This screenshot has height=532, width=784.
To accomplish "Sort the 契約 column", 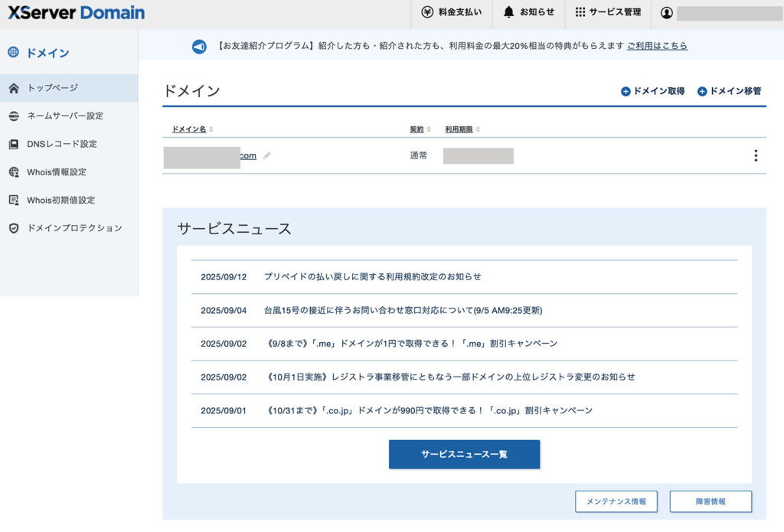I will click(418, 129).
